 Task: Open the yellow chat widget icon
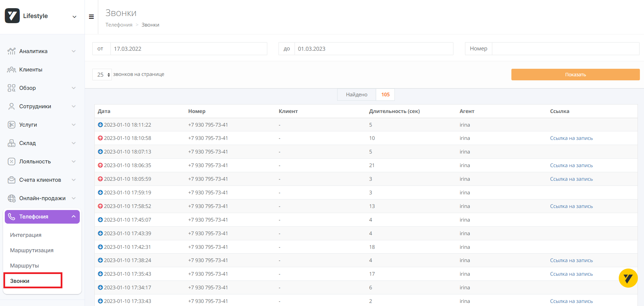pos(628,278)
